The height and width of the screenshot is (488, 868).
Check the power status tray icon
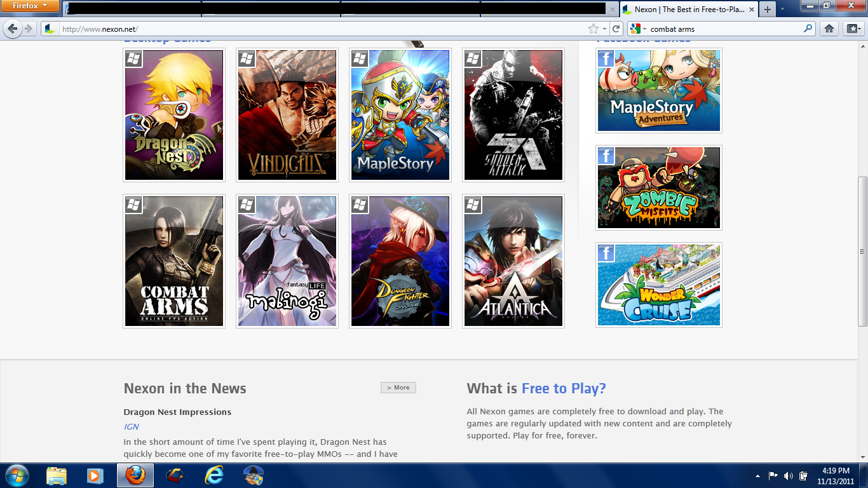pos(804,475)
